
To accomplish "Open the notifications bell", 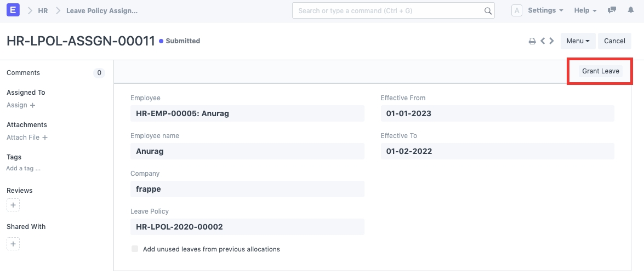I will coord(630,10).
